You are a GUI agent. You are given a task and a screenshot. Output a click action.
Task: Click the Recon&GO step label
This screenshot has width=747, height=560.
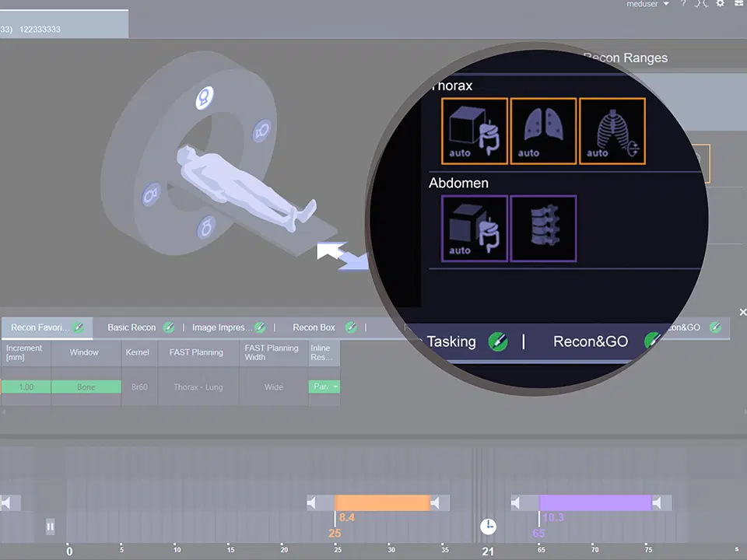click(x=590, y=341)
